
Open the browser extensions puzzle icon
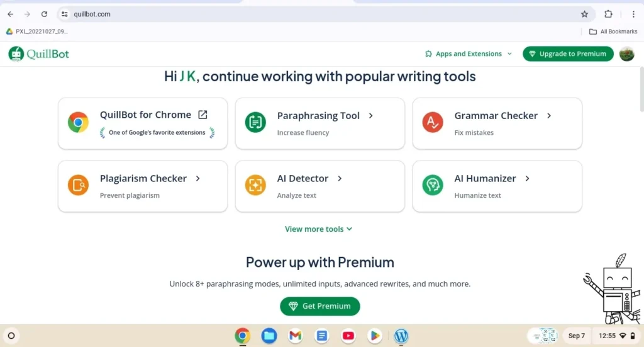(608, 14)
